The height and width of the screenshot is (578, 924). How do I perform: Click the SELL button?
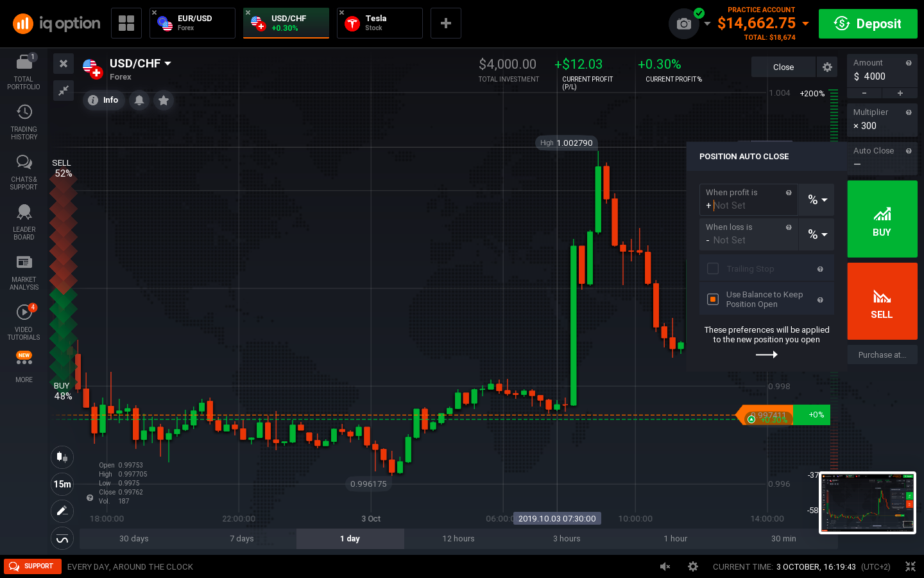882,301
